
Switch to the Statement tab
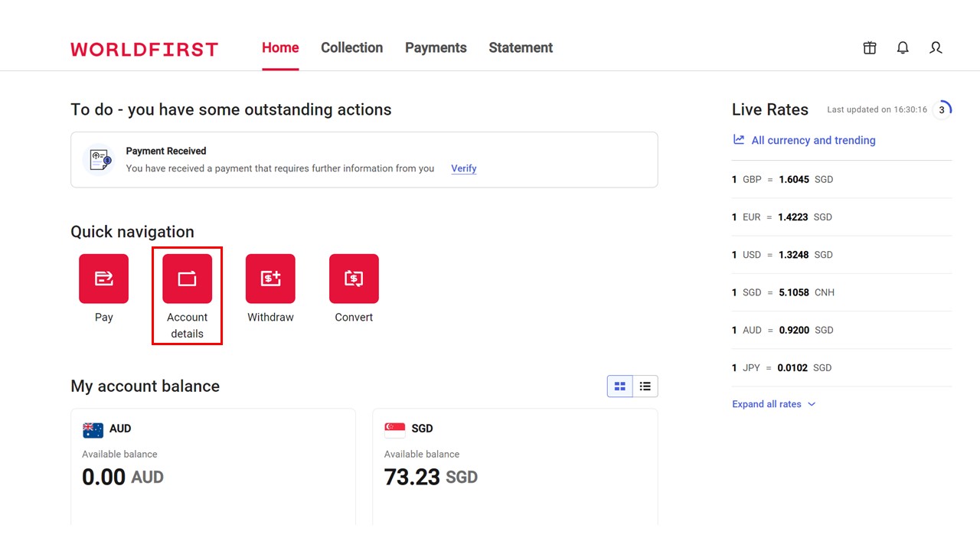pos(521,47)
